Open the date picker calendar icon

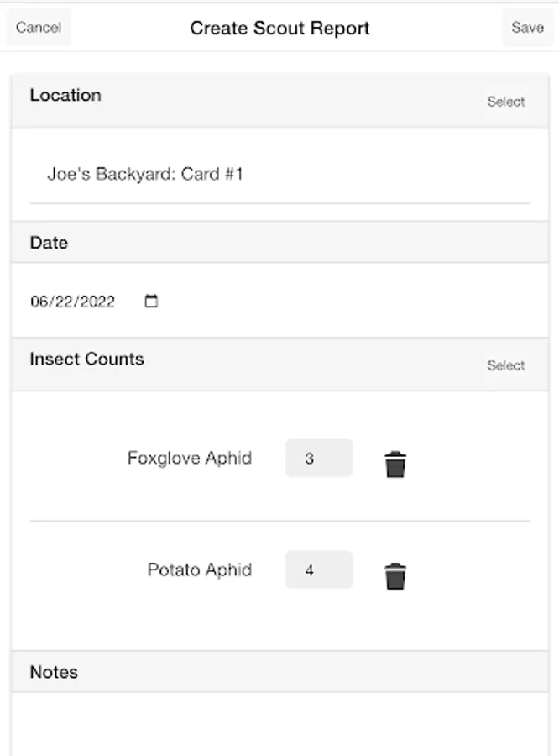click(151, 302)
